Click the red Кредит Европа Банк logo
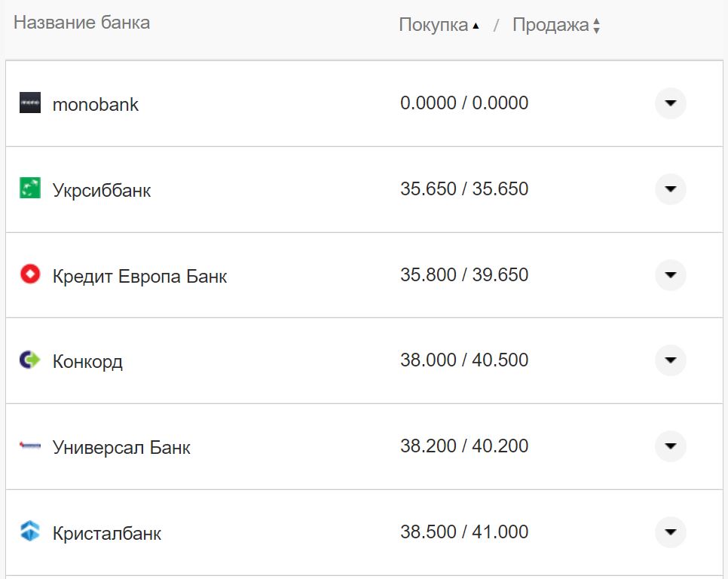Screen dimensions: 728x579 pos(30,274)
